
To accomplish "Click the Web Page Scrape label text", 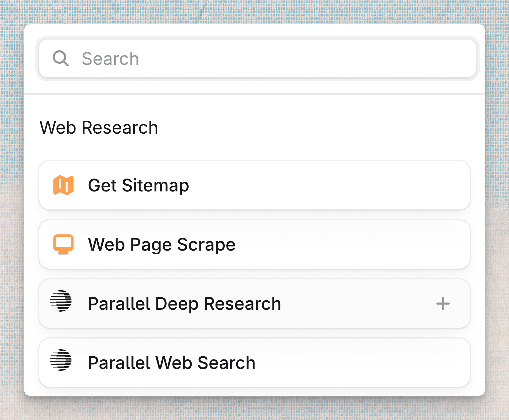I will point(162,245).
